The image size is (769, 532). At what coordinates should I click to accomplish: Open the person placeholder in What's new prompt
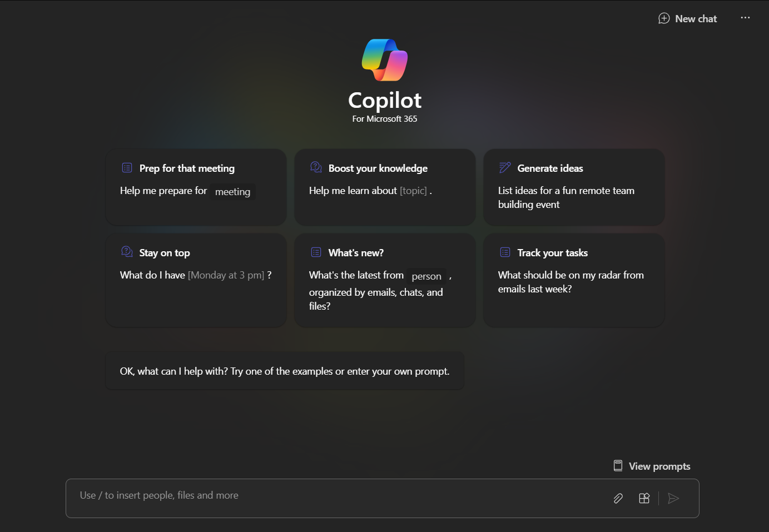426,276
